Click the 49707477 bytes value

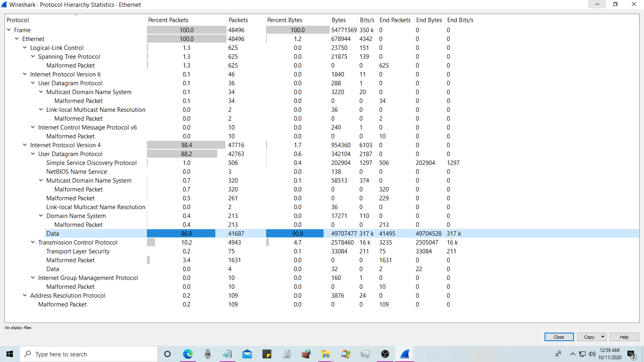pyautogui.click(x=344, y=233)
